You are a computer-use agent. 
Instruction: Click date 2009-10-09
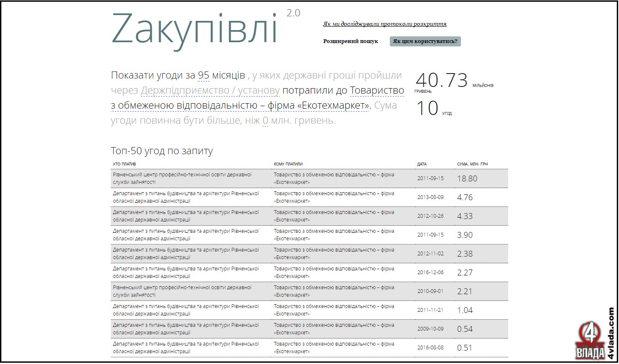[x=430, y=329]
